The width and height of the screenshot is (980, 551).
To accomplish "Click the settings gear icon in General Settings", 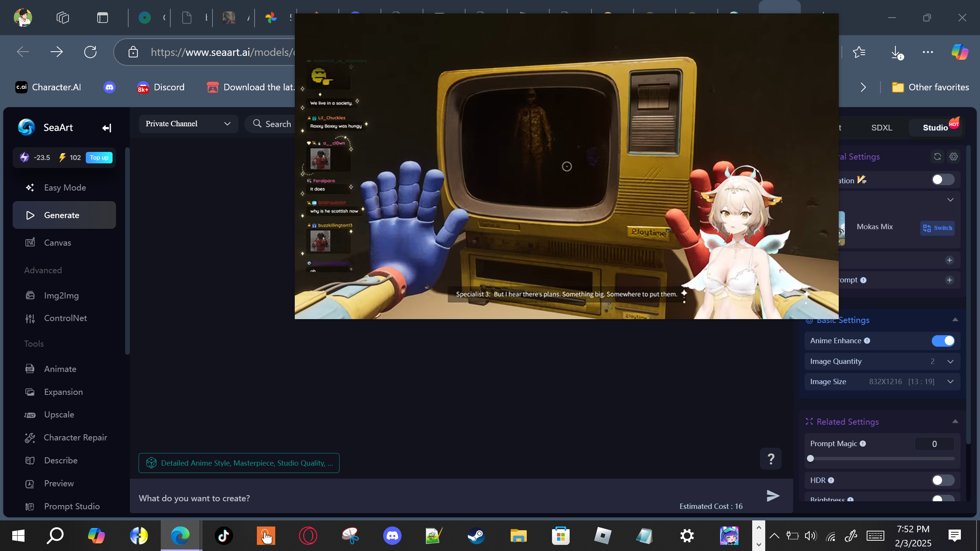I will (x=954, y=156).
